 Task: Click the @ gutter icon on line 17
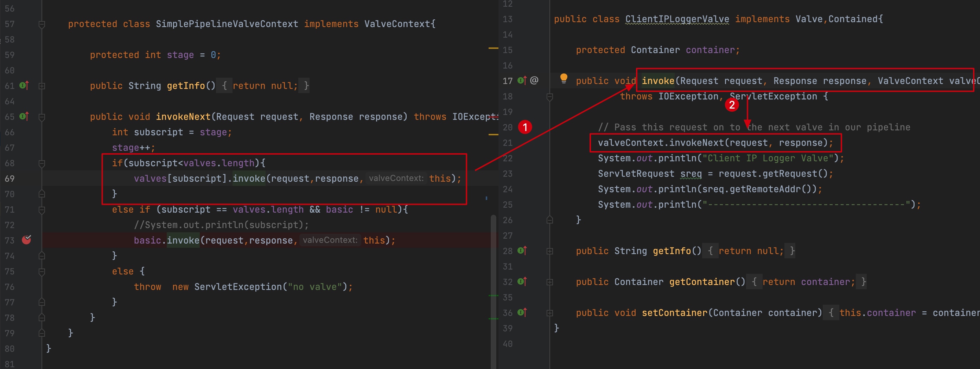click(x=534, y=80)
